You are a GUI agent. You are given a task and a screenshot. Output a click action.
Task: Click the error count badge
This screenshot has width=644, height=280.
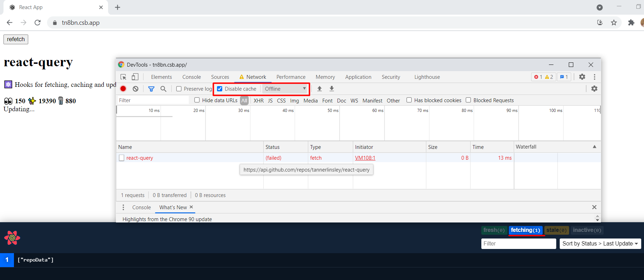tap(538, 77)
